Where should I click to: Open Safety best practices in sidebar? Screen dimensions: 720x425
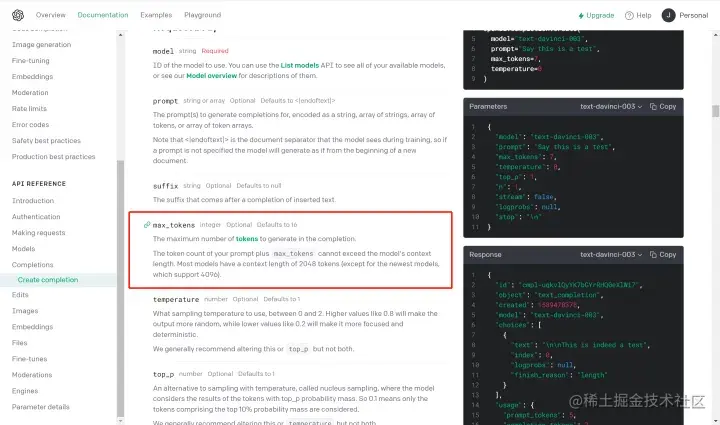(46, 141)
